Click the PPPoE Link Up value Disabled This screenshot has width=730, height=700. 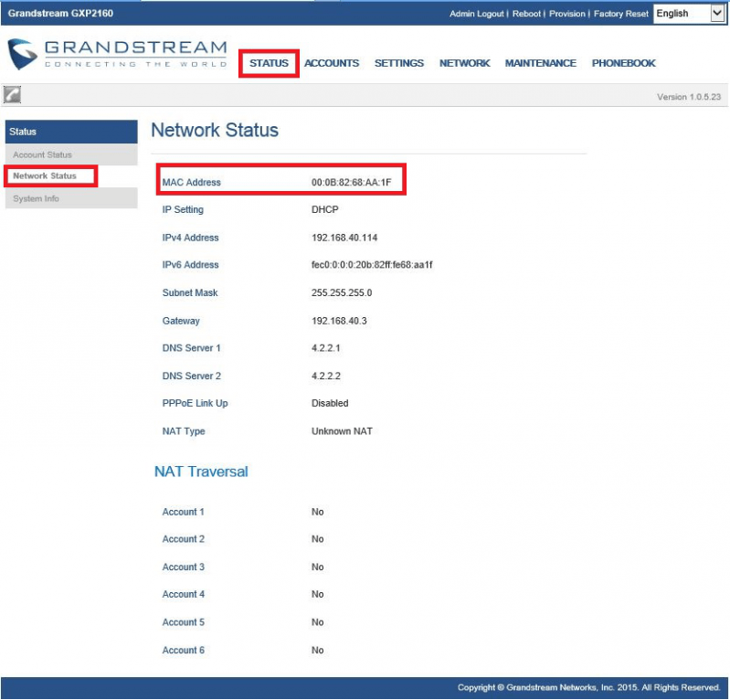coord(330,403)
